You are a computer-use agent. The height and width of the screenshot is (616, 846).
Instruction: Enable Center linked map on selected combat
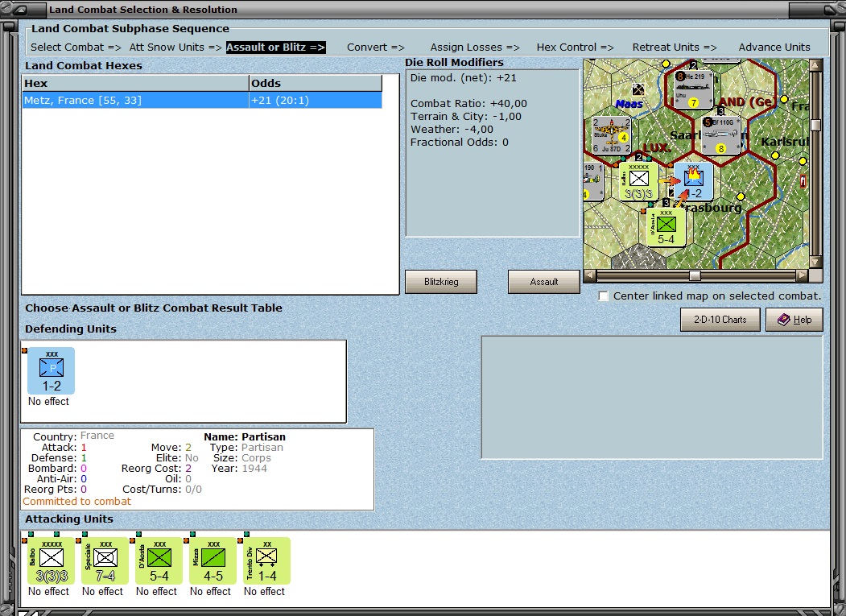603,296
